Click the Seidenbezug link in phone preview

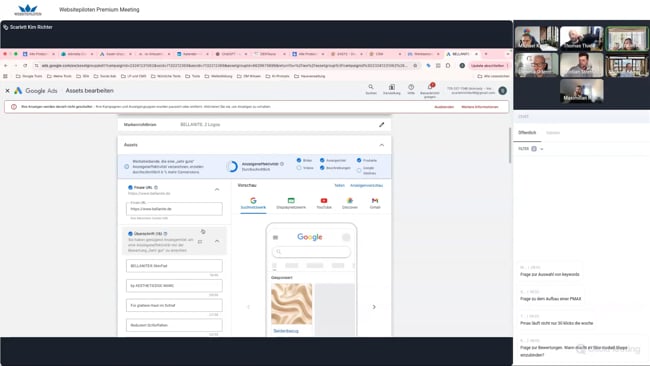[x=286, y=331]
